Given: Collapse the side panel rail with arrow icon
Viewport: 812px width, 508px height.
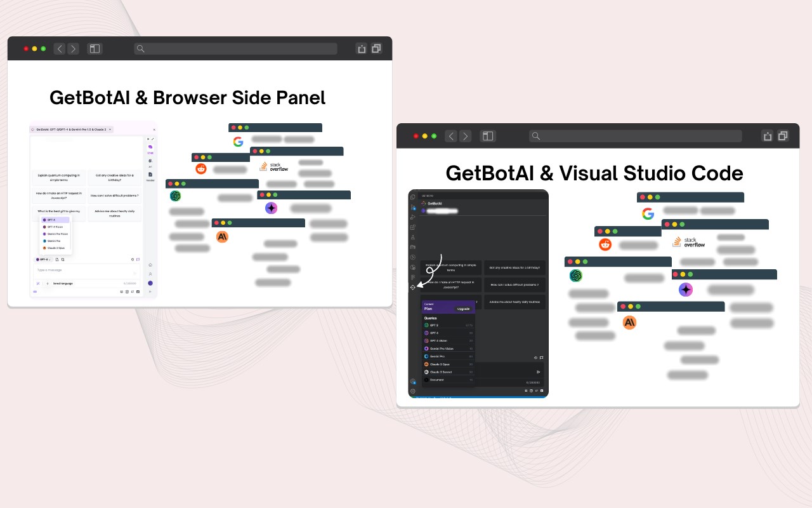Looking at the screenshot, I should tap(150, 291).
